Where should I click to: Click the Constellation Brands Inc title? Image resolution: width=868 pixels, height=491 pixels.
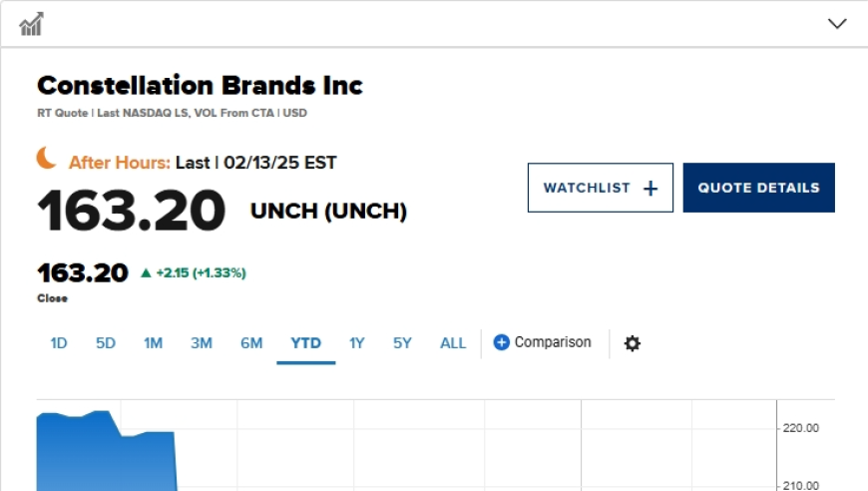[x=200, y=86]
